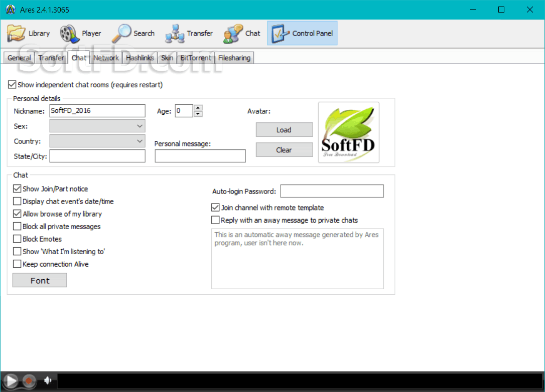Select the Control Panel checklist icon
Viewport: 545px width, 392px height.
(280, 33)
